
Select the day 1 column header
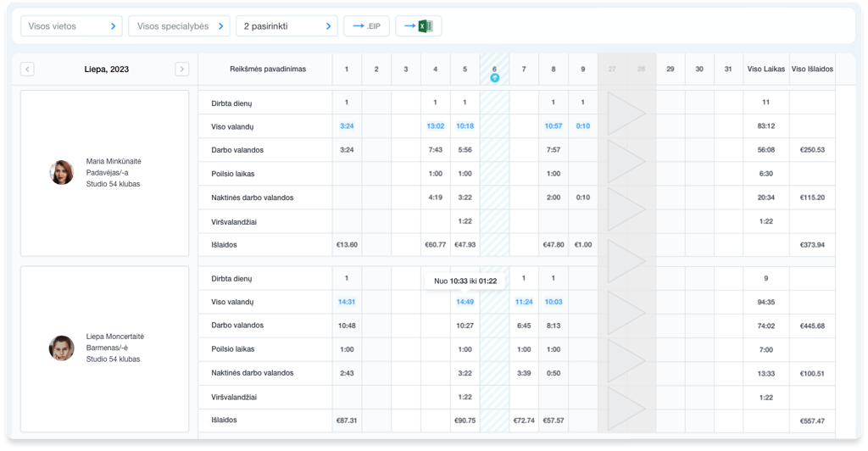click(347, 69)
